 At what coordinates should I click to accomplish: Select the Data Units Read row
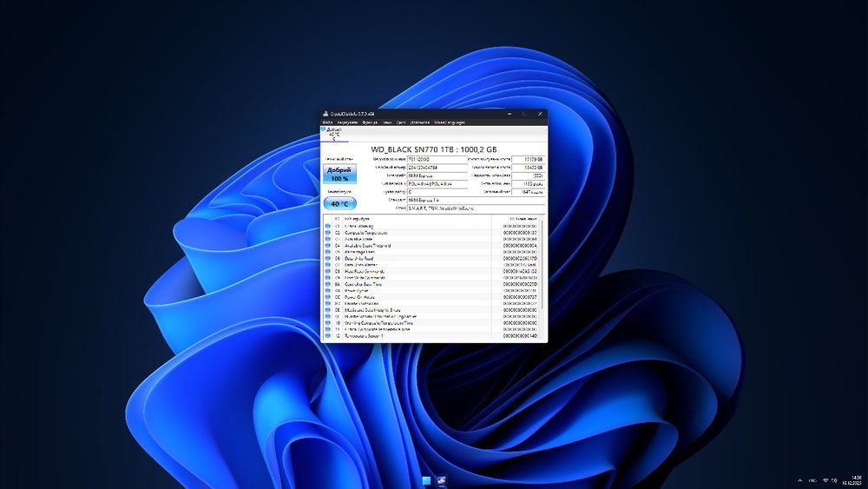431,259
